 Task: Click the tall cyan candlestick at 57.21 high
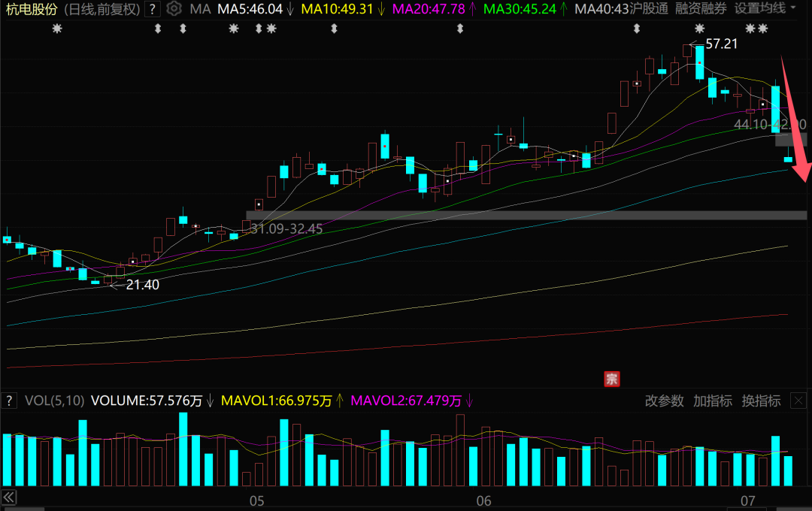click(700, 62)
